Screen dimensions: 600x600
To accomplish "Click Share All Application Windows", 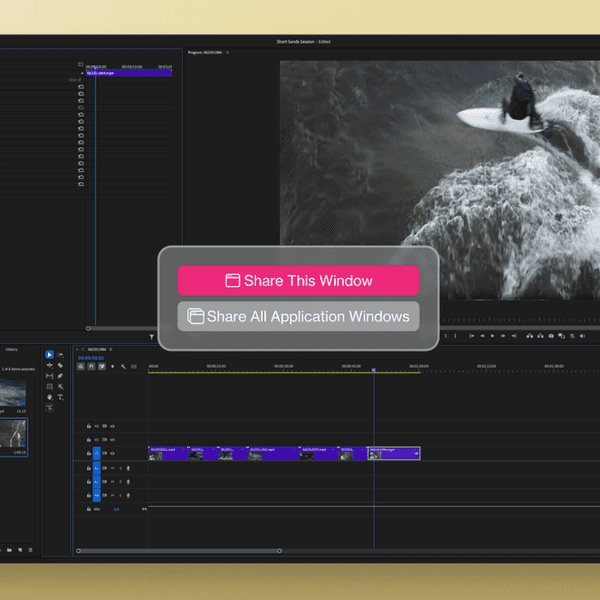I will [298, 316].
